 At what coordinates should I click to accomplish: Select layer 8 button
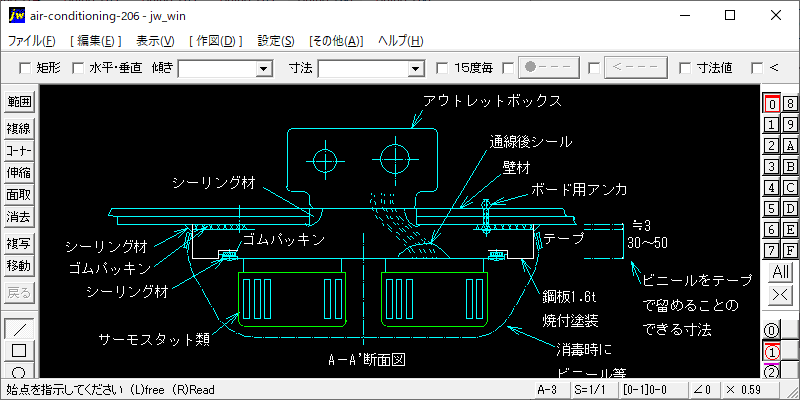click(x=790, y=104)
